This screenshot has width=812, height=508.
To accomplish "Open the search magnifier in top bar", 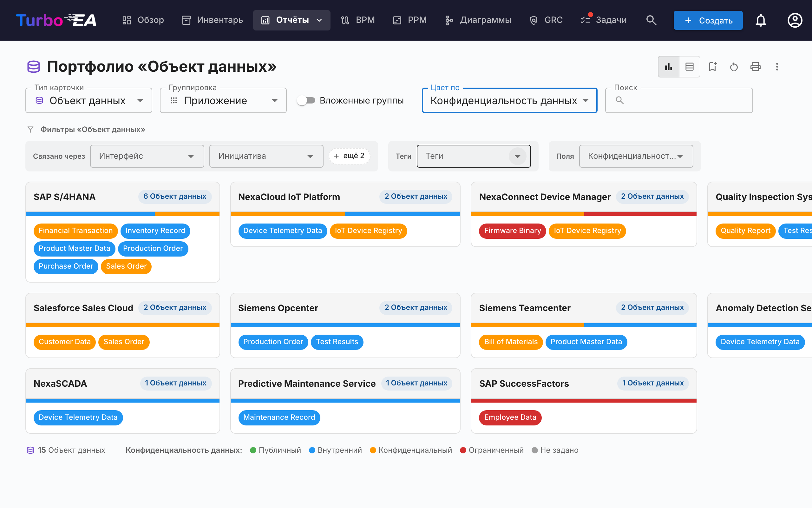I will click(651, 20).
